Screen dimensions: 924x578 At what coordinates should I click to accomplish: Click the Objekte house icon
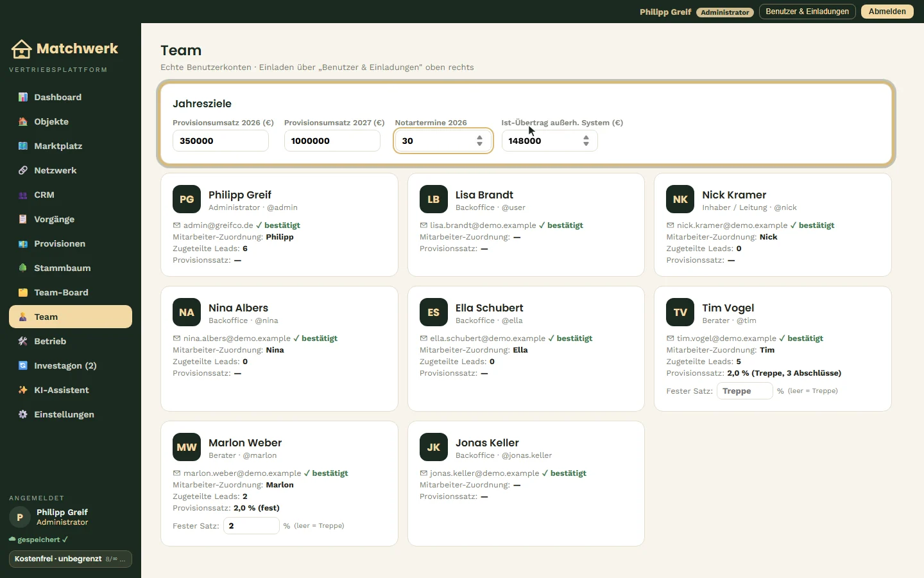23,121
